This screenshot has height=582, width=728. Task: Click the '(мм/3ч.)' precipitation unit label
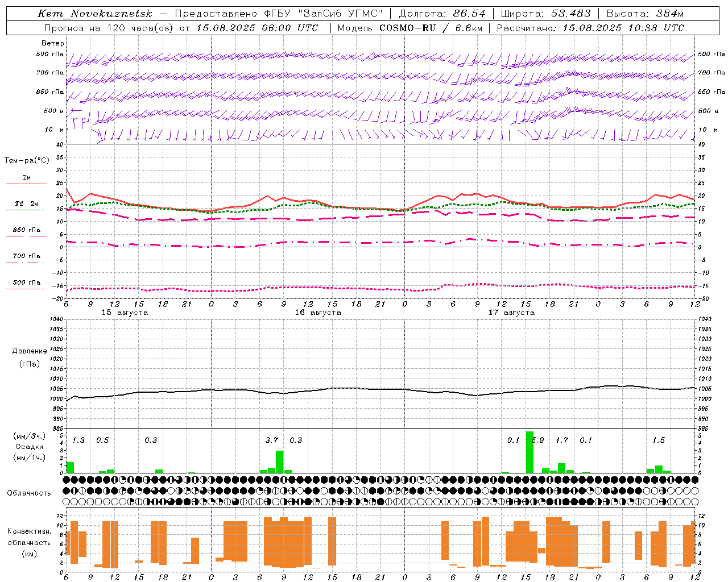click(30, 436)
